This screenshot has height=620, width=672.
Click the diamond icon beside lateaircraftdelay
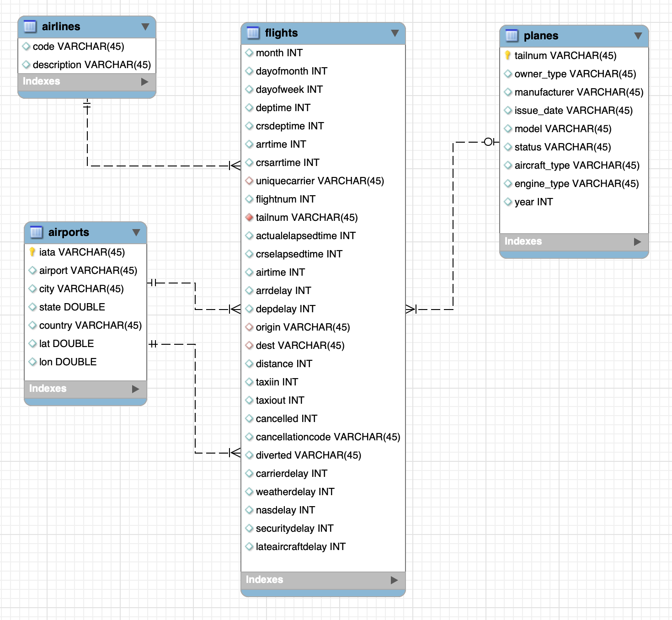click(x=249, y=546)
